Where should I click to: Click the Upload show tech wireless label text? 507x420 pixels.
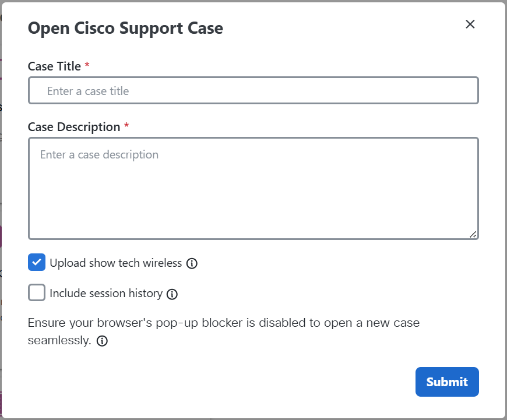[x=116, y=263]
